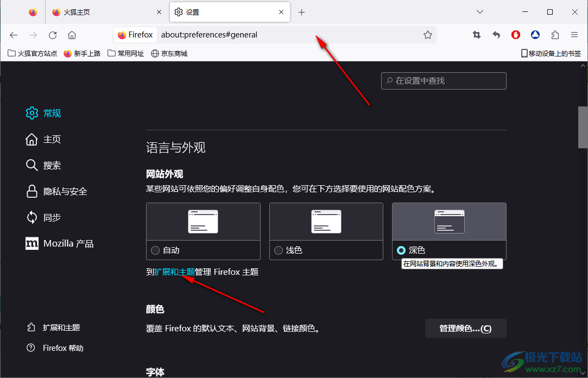The height and width of the screenshot is (378, 588).
Task: Reload the current page
Action: point(53,35)
